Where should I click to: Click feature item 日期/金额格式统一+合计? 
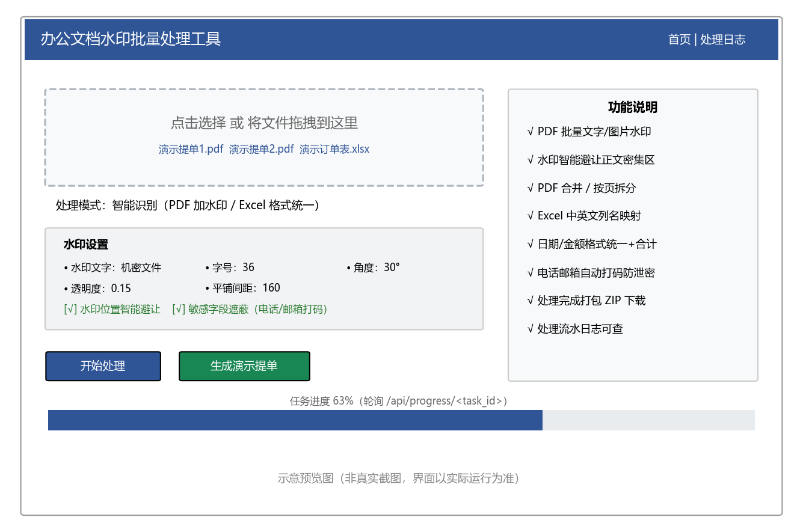[592, 245]
